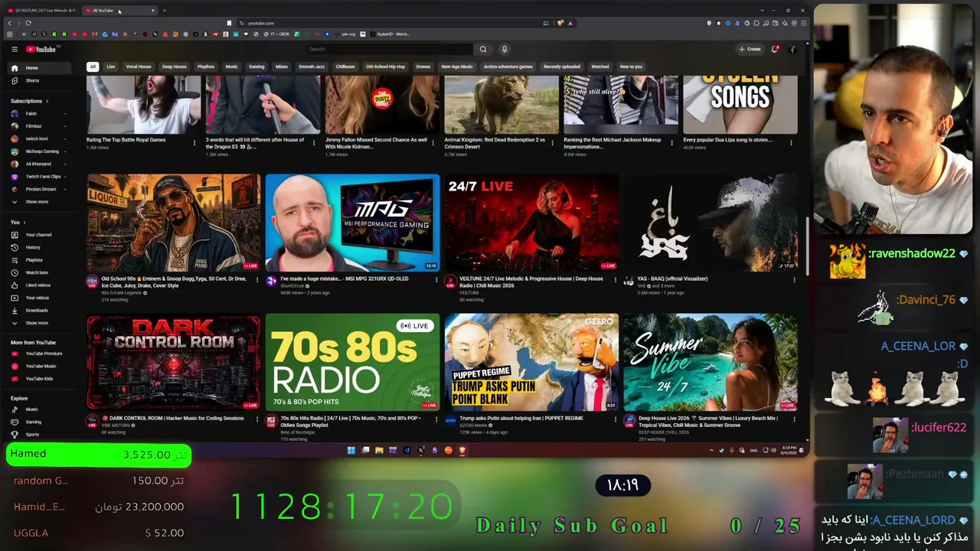Select the Live filter chip
The height and width of the screenshot is (551, 980).
pos(111,67)
